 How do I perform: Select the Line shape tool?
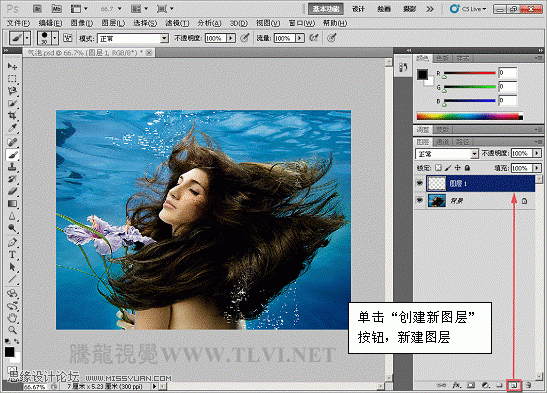click(x=12, y=279)
